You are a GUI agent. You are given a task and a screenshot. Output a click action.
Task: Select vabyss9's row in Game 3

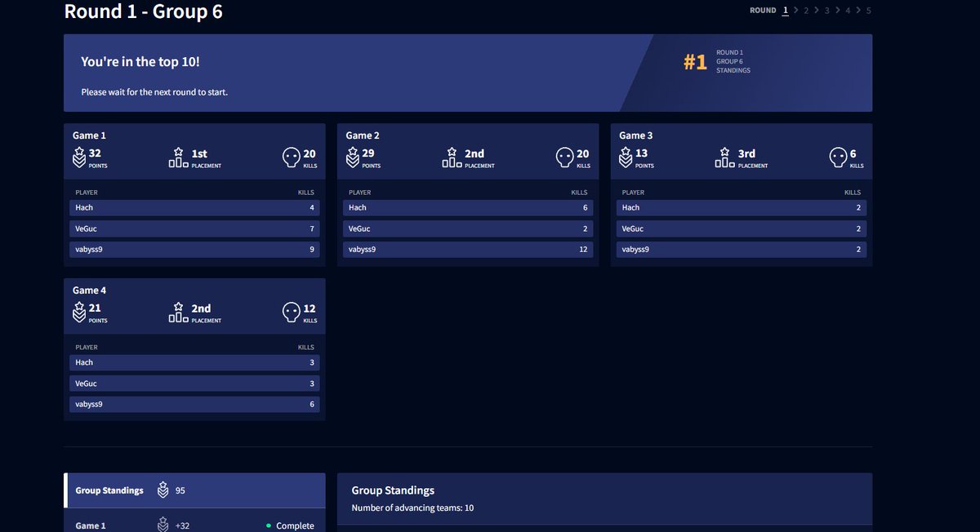click(x=742, y=250)
